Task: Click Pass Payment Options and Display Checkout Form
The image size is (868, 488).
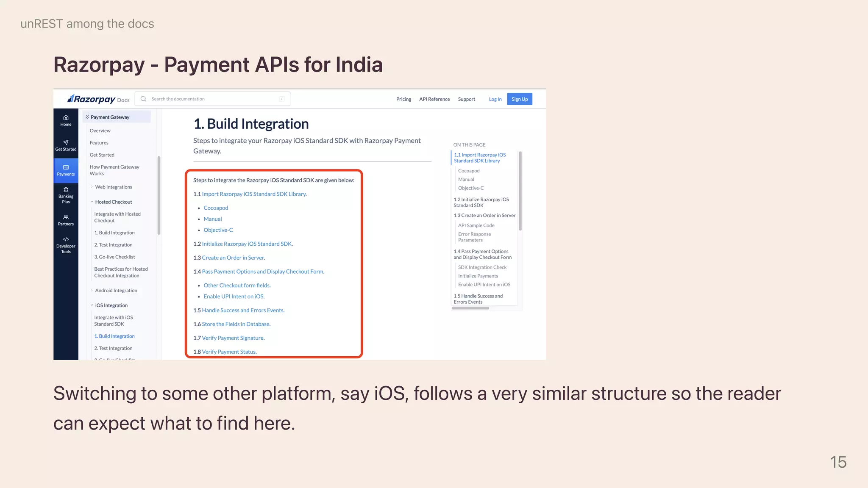Action: [262, 272]
